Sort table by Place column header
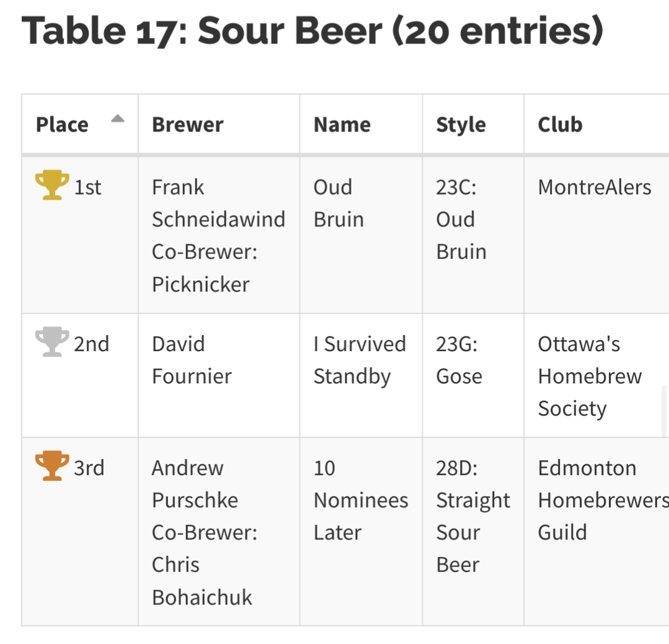Screen dimensions: 669x644 pyautogui.click(x=62, y=125)
